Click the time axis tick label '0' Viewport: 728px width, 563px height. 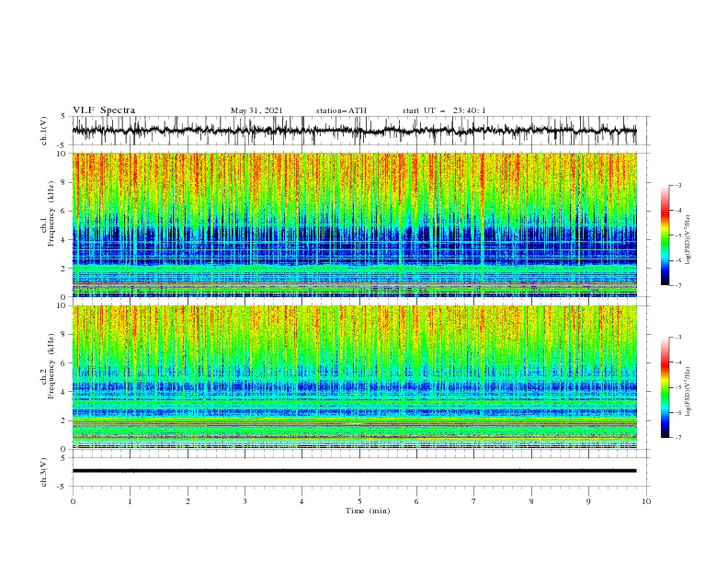[x=73, y=501]
